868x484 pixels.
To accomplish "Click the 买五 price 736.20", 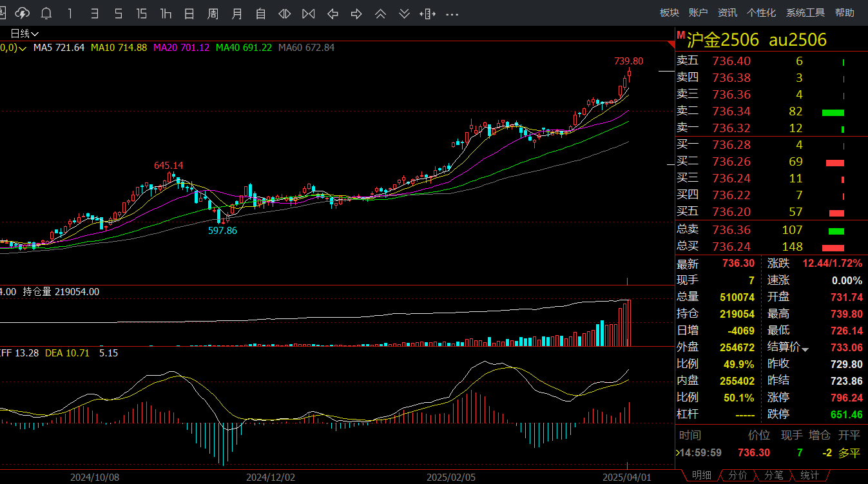I will point(731,212).
